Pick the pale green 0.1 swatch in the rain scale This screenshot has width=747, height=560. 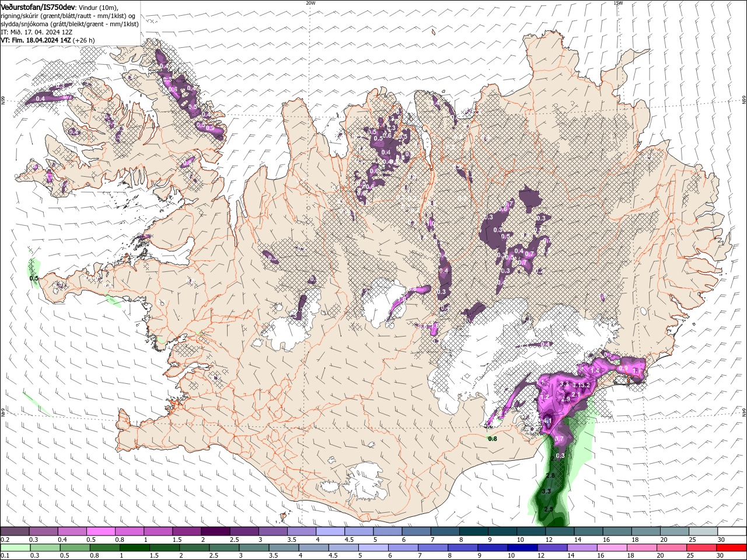(15, 548)
